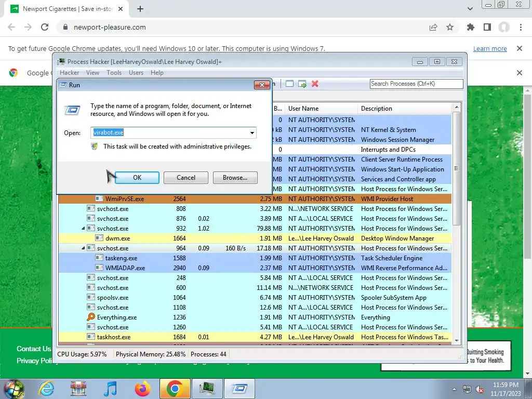The height and width of the screenshot is (399, 532).
Task: Select the taskhost.exe process
Action: click(255, 337)
